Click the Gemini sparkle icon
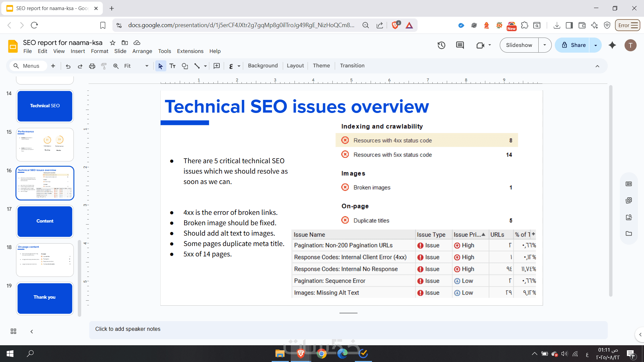This screenshot has width=644, height=362. pos(612,45)
